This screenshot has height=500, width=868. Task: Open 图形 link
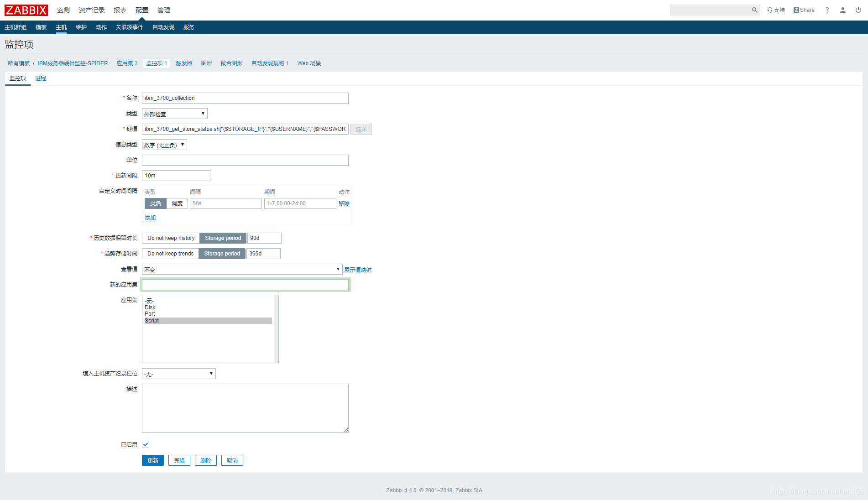pyautogui.click(x=206, y=63)
